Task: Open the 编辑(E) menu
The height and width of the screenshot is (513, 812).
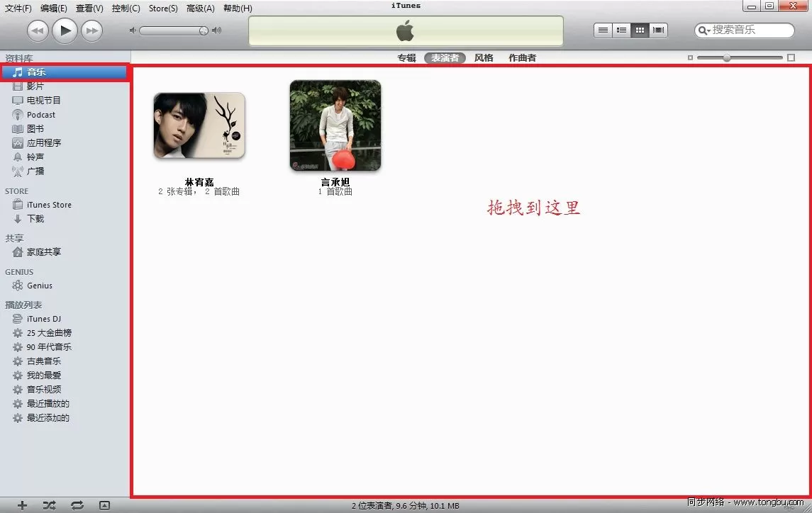Action: (54, 9)
